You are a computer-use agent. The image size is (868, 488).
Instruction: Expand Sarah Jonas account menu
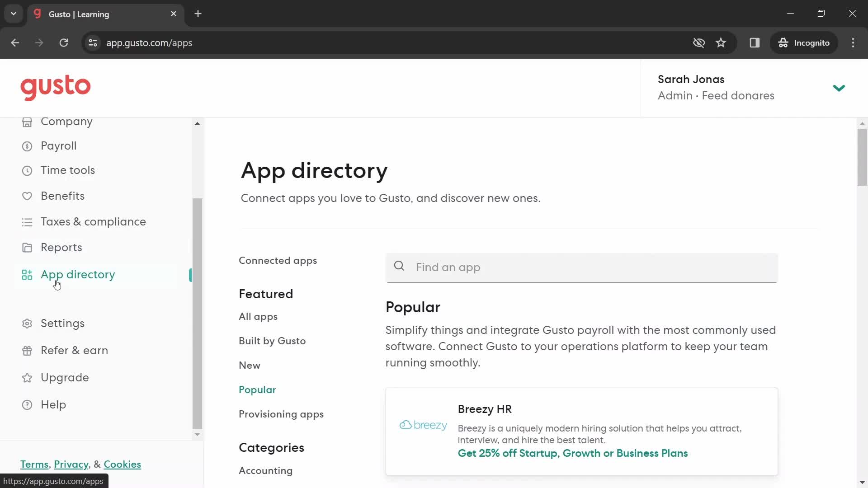click(839, 88)
